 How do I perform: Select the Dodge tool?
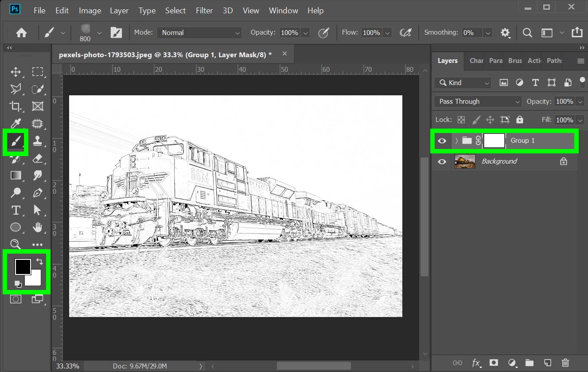16,193
